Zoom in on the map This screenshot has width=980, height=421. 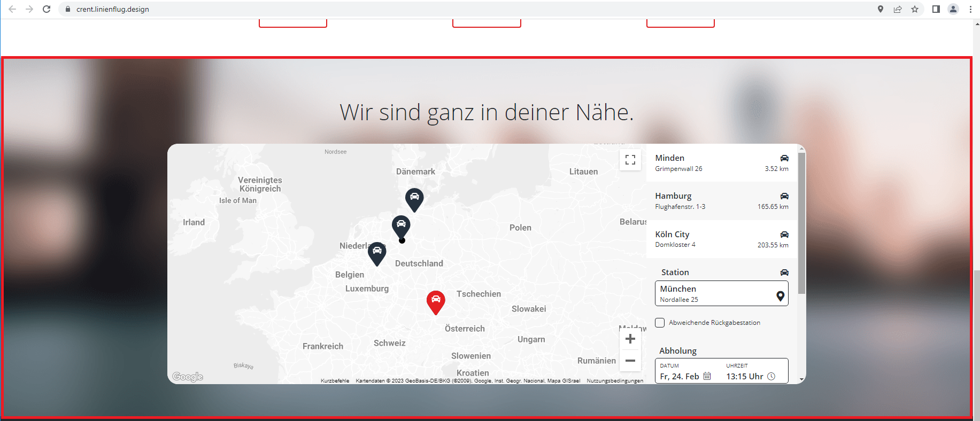click(630, 339)
